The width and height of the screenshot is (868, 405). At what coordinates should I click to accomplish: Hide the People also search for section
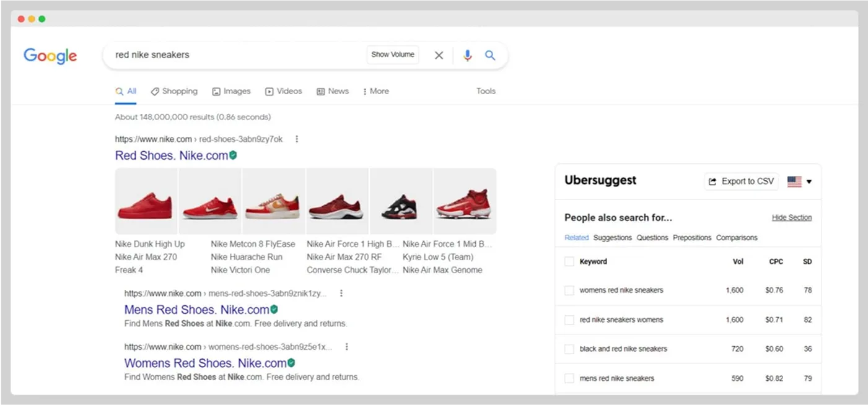point(791,217)
